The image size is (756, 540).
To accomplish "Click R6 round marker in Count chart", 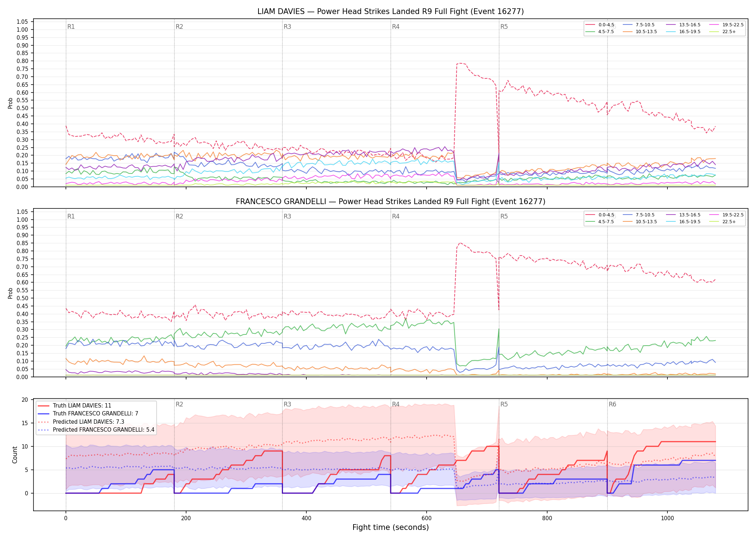I will click(x=612, y=404).
